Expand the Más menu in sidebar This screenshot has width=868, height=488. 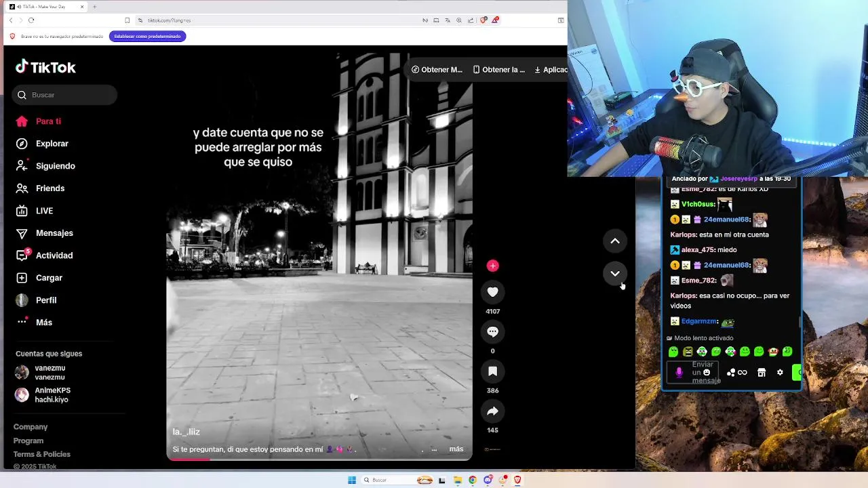[34, 323]
